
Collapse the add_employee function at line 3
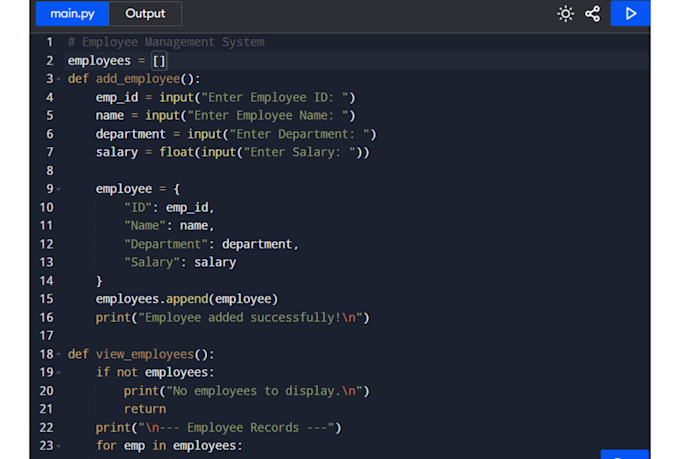pyautogui.click(x=59, y=79)
